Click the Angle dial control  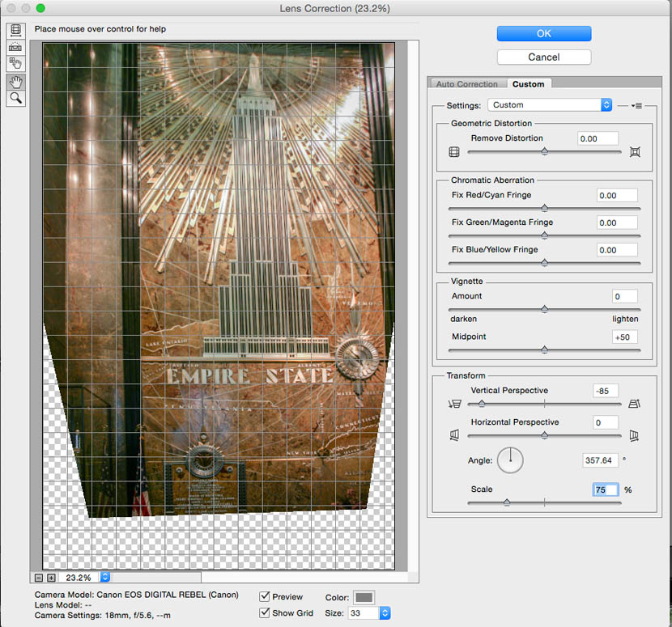click(510, 460)
